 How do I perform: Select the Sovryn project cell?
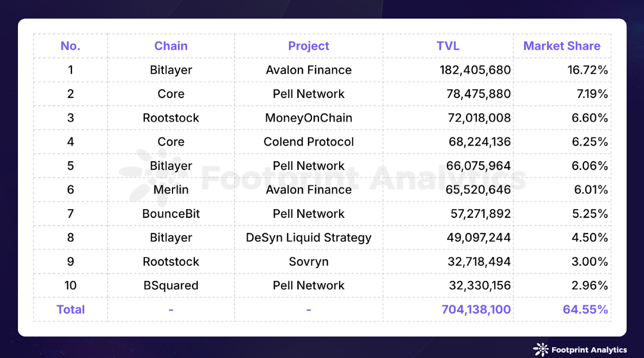(x=309, y=262)
